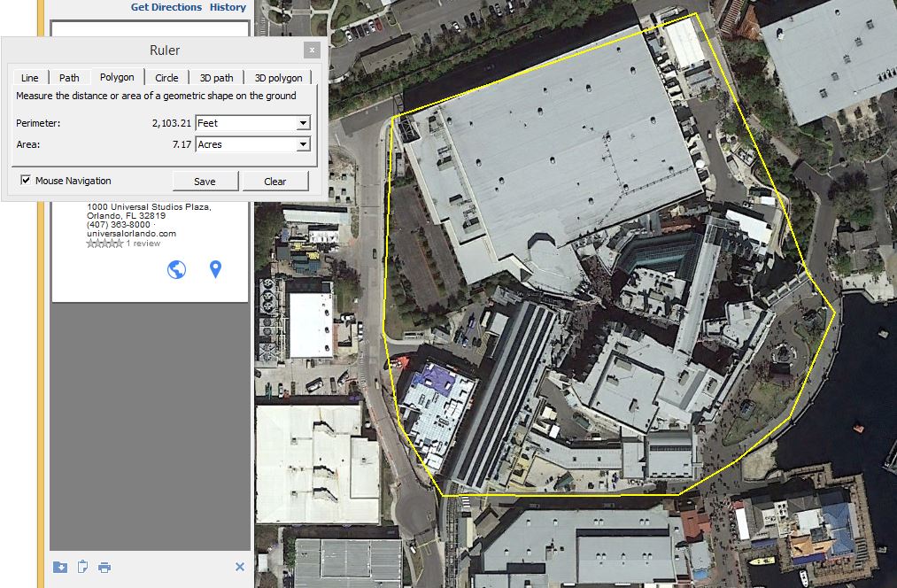The image size is (897, 588).
Task: Switch to the Line tab
Action: coord(29,78)
